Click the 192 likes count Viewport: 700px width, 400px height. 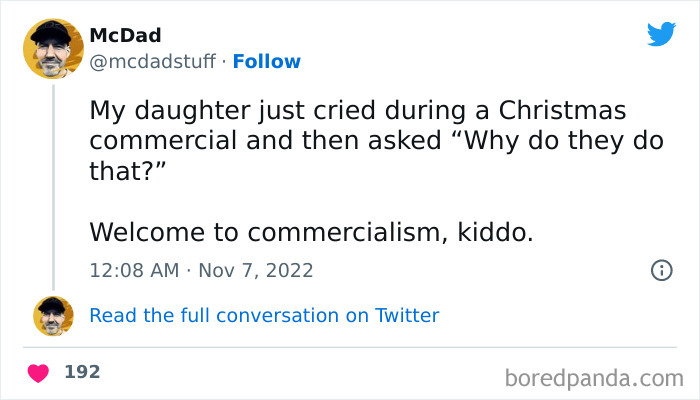82,372
